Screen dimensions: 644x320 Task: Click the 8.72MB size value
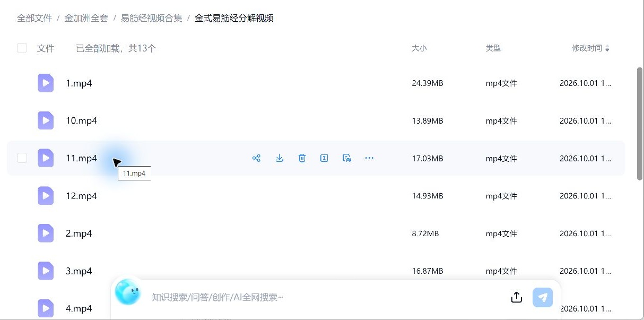coord(425,234)
